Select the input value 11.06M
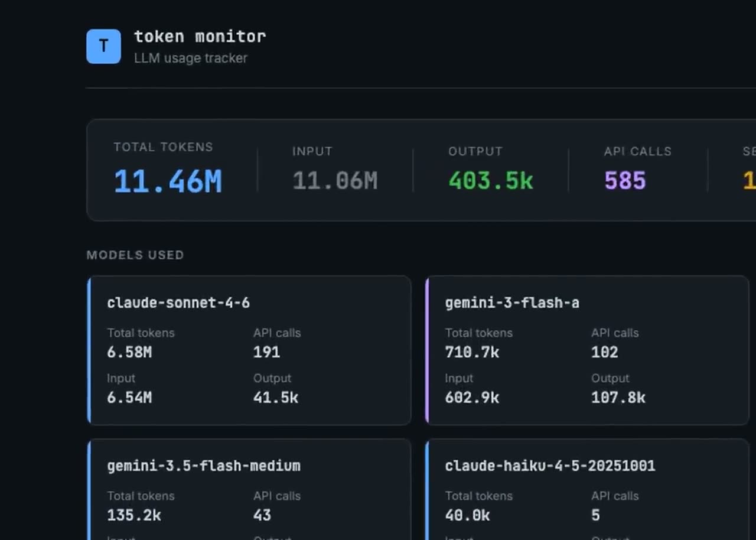Viewport: 756px width, 540px height. pyautogui.click(x=335, y=181)
